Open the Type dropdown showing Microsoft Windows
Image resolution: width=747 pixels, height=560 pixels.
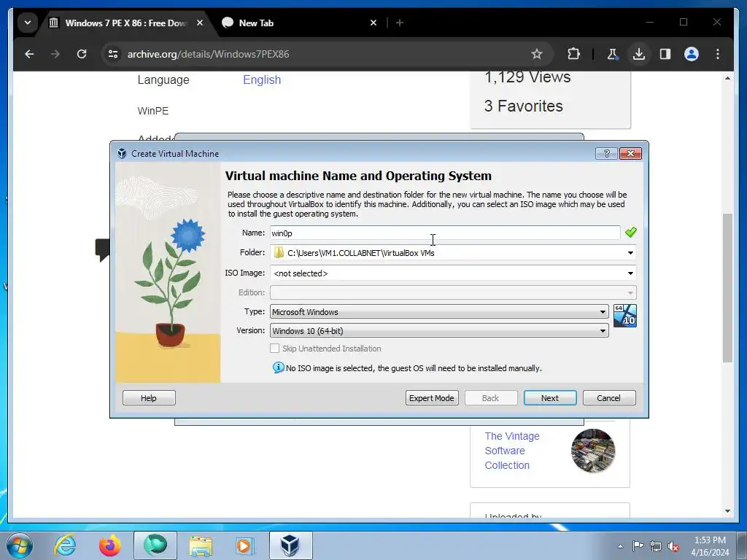pyautogui.click(x=439, y=312)
